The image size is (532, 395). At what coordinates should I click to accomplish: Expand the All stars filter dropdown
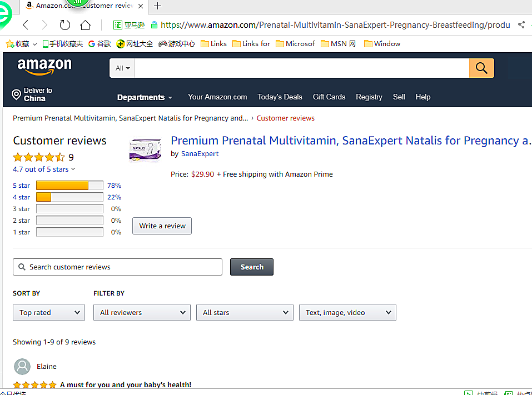(245, 312)
